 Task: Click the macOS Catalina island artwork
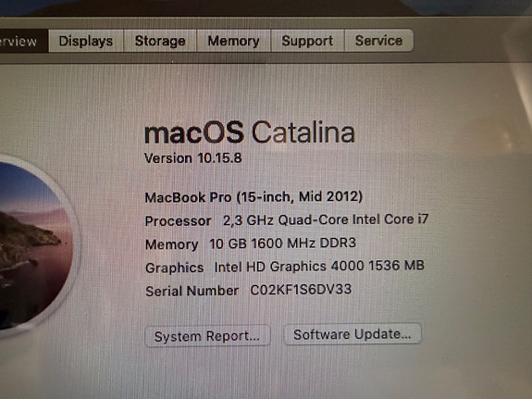pyautogui.click(x=36, y=246)
